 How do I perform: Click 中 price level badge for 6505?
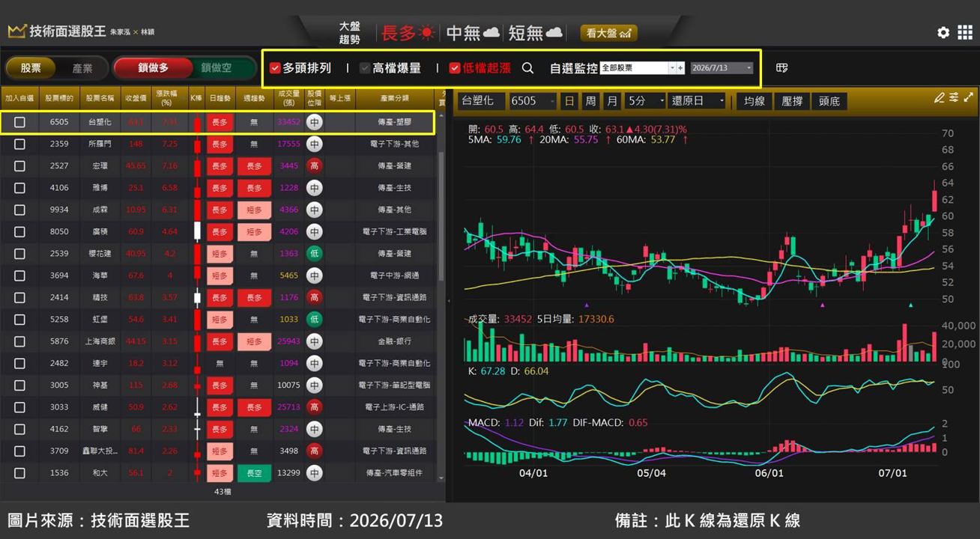(314, 121)
